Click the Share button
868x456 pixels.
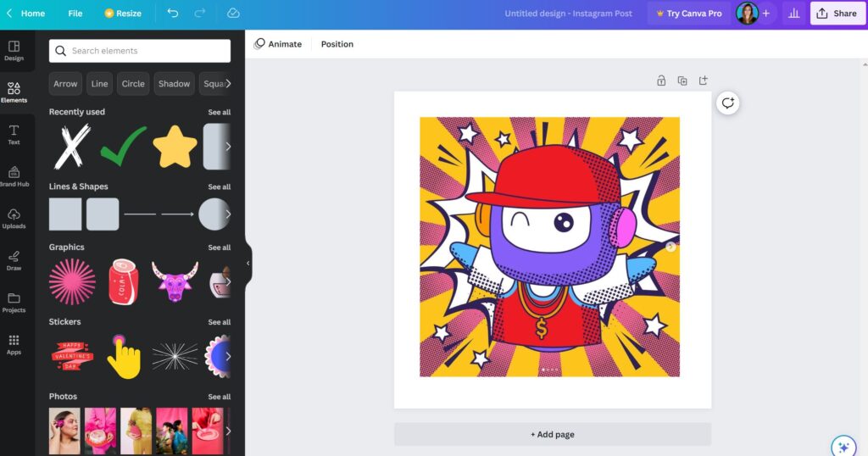(x=837, y=14)
